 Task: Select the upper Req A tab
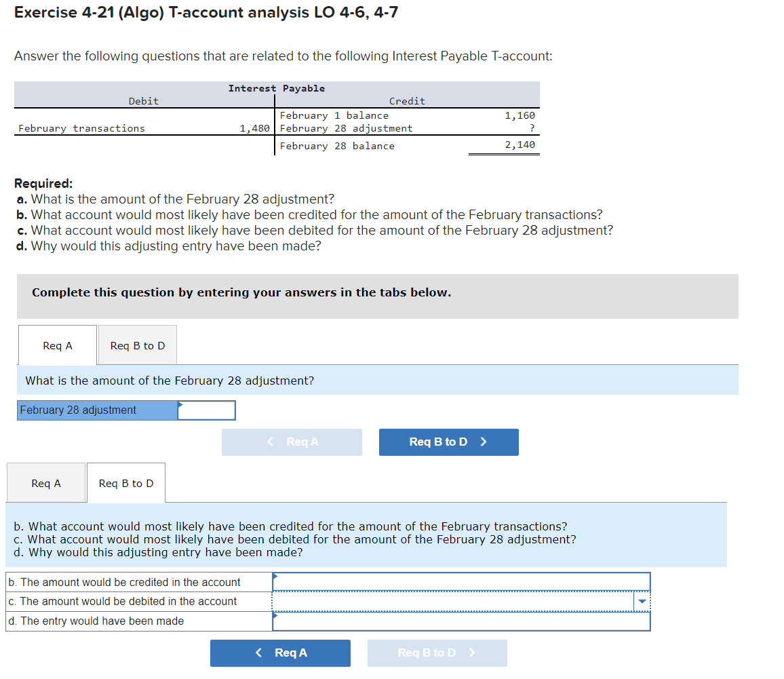57,345
